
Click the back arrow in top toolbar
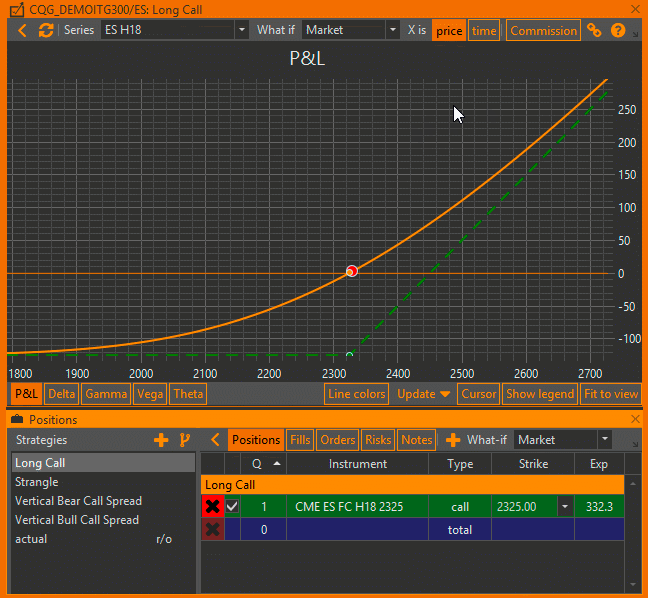(x=22, y=30)
